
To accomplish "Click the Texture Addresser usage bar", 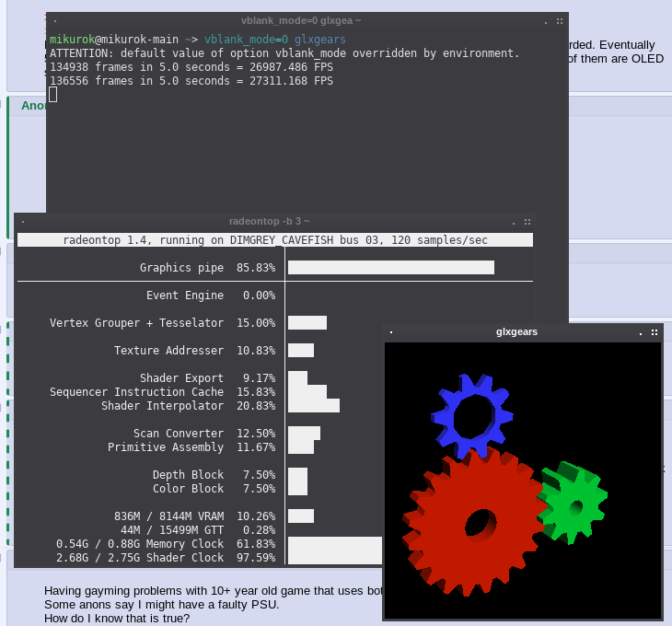I will (301, 350).
